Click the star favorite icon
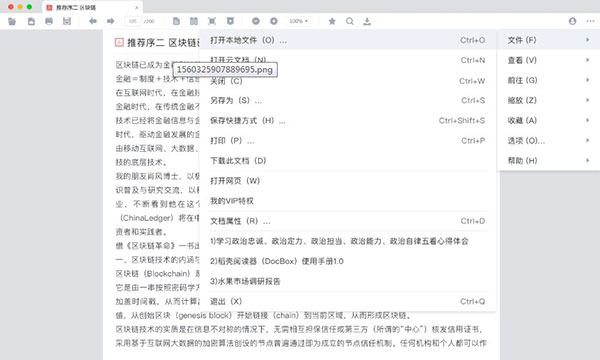The height and width of the screenshot is (360, 600). (x=332, y=21)
